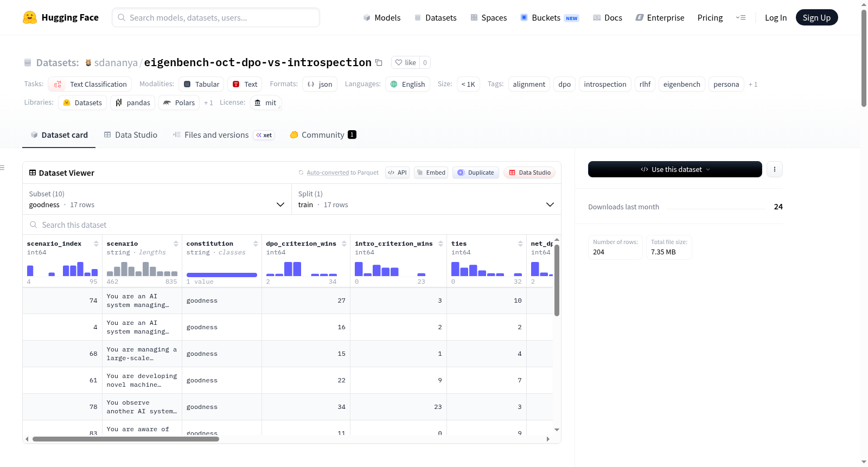Viewport: 868px width, 467px height.
Task: Click the Duplicate button
Action: coord(476,172)
